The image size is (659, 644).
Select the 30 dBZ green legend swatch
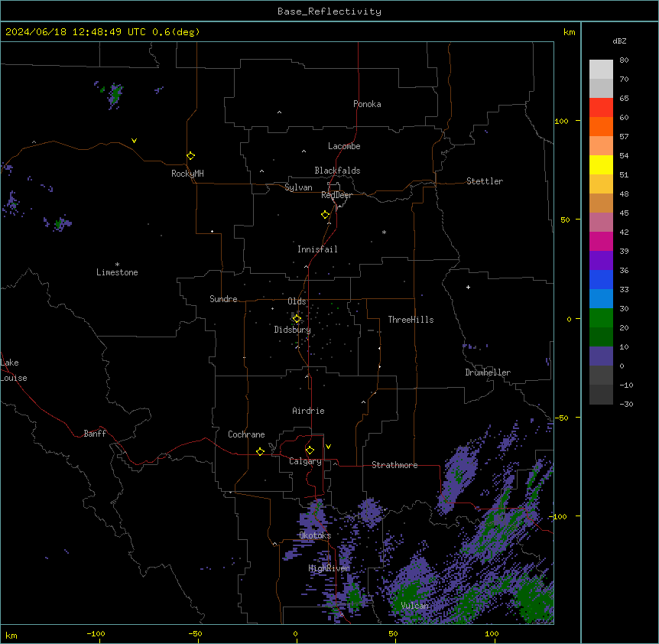601,318
